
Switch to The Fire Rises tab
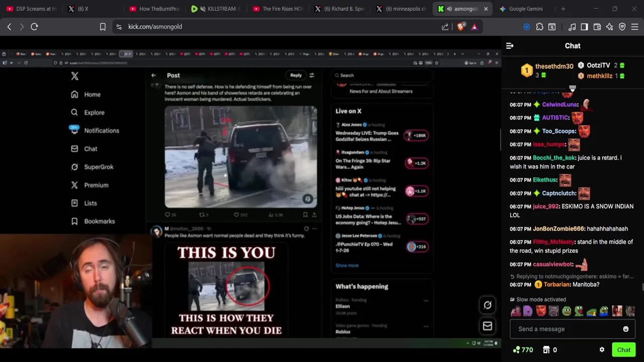click(278, 9)
